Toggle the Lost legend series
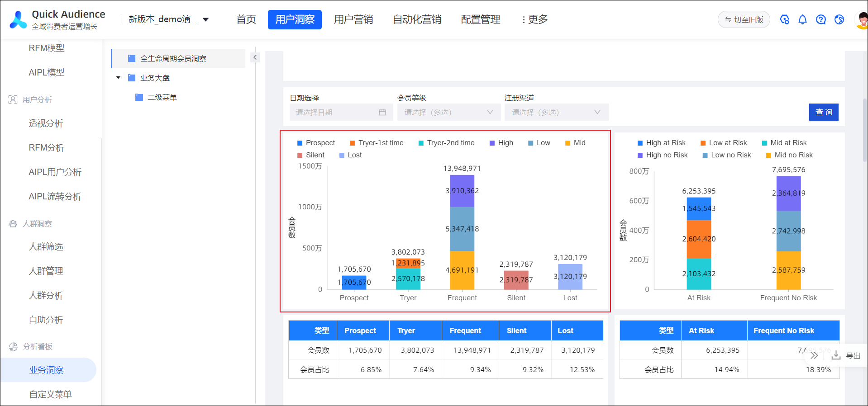Screen dimensions: 868x406 (x=350, y=155)
